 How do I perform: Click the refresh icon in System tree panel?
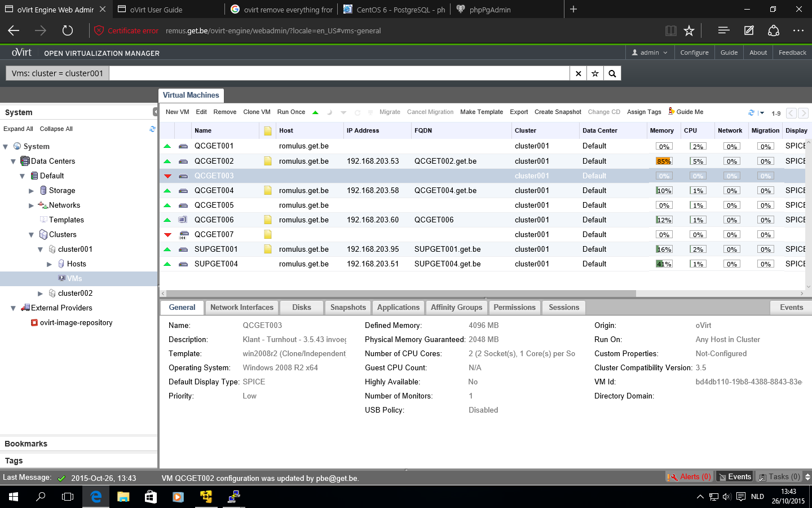click(x=152, y=129)
